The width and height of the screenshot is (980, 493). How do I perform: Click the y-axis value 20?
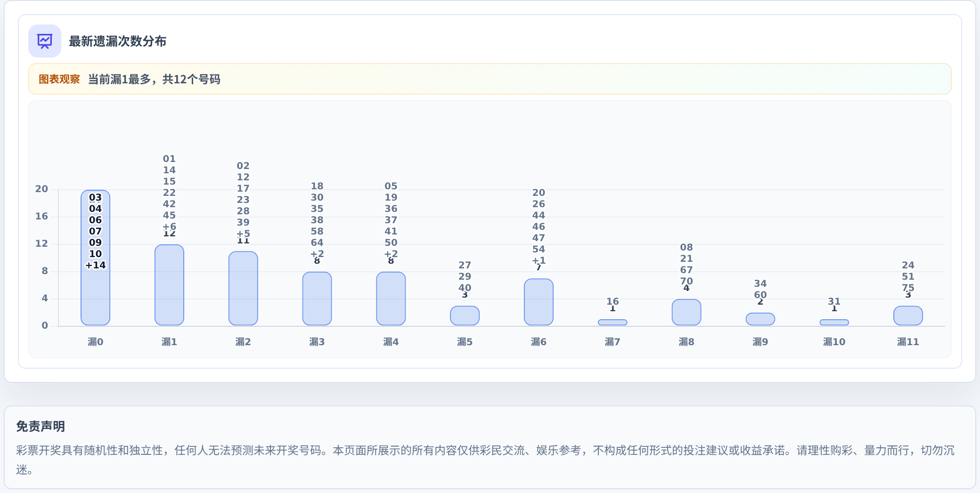tap(41, 189)
